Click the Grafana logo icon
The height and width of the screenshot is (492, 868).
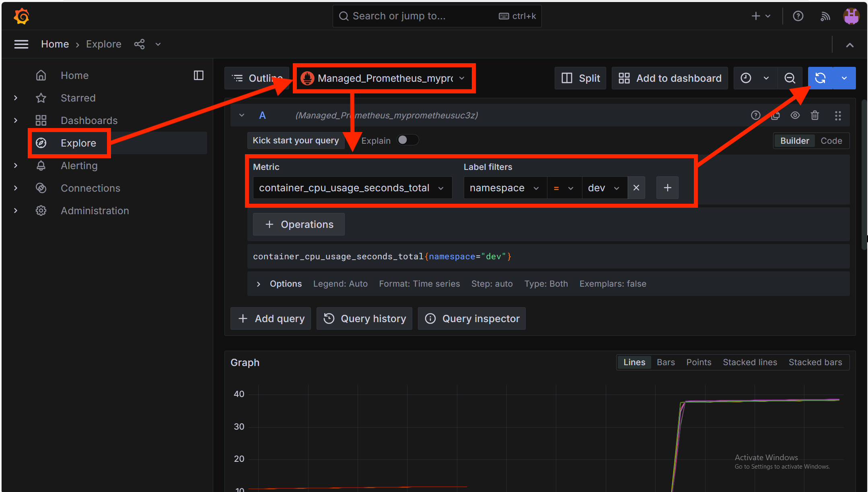point(21,16)
